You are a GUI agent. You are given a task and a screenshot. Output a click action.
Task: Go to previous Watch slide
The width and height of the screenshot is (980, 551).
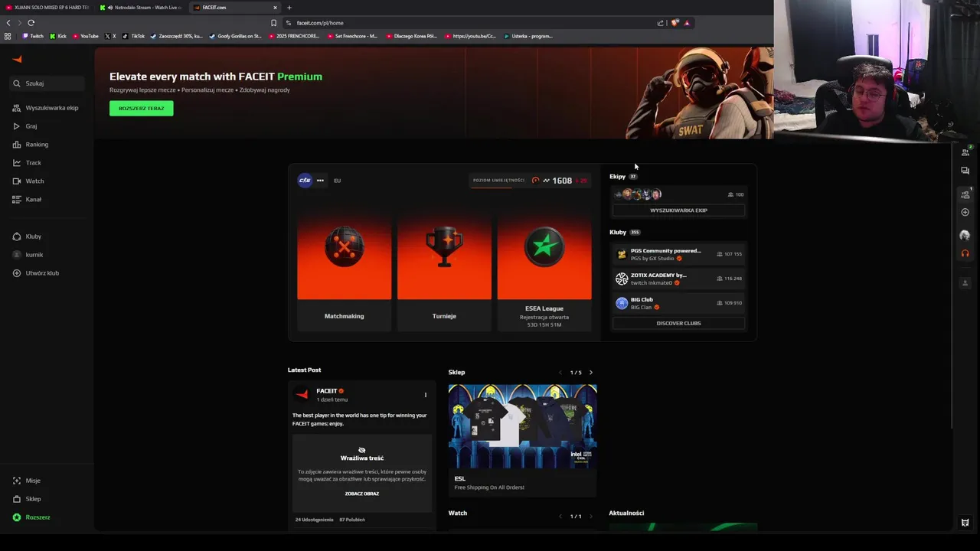coord(560,517)
